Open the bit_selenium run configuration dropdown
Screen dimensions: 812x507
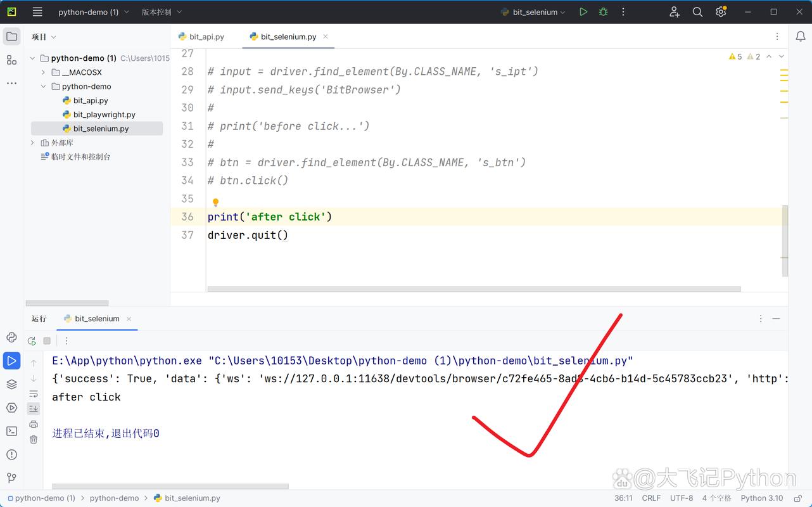[533, 12]
